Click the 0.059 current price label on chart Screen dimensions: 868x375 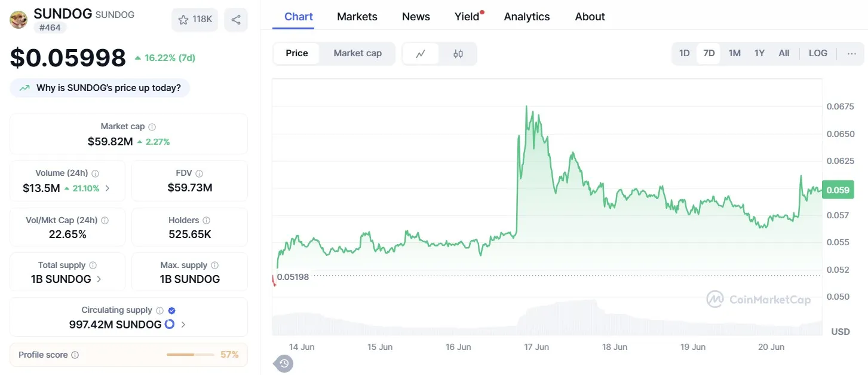pyautogui.click(x=838, y=190)
